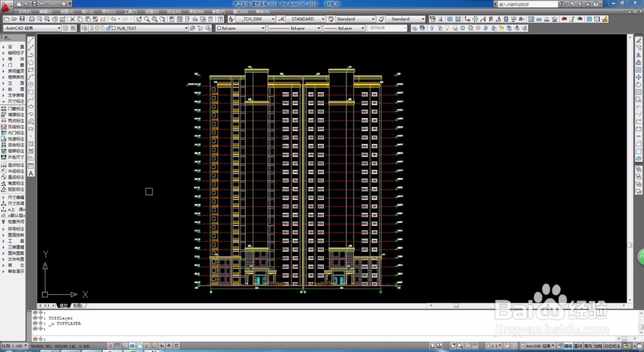Screen dimensions: 644x352
Task: Open the STANDARD dimension style dropdown
Action: pyautogui.click(x=305, y=19)
